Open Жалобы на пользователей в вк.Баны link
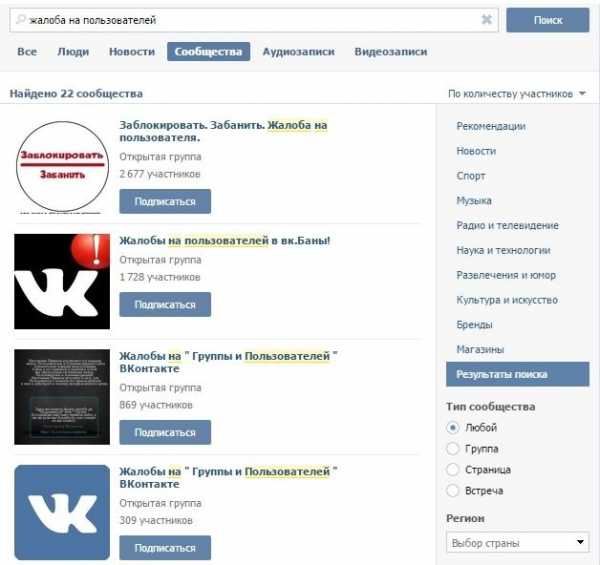This screenshot has height=565, width=600. (x=225, y=241)
